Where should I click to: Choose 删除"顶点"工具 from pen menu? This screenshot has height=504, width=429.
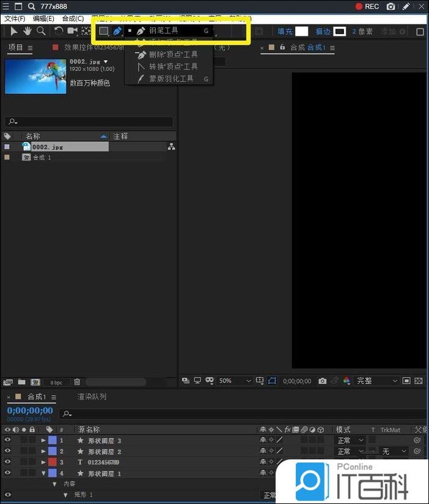(x=173, y=54)
